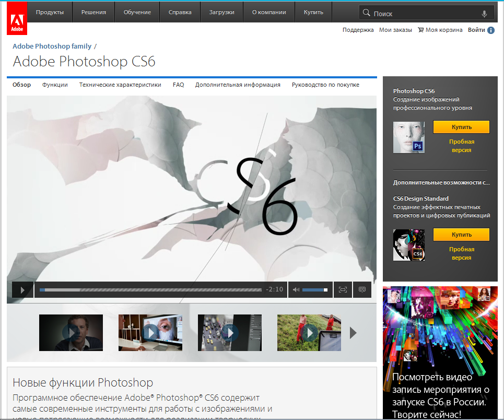Screen dimensions: 504x420
Task: Mute the video with the speaker icon
Action: (296, 290)
